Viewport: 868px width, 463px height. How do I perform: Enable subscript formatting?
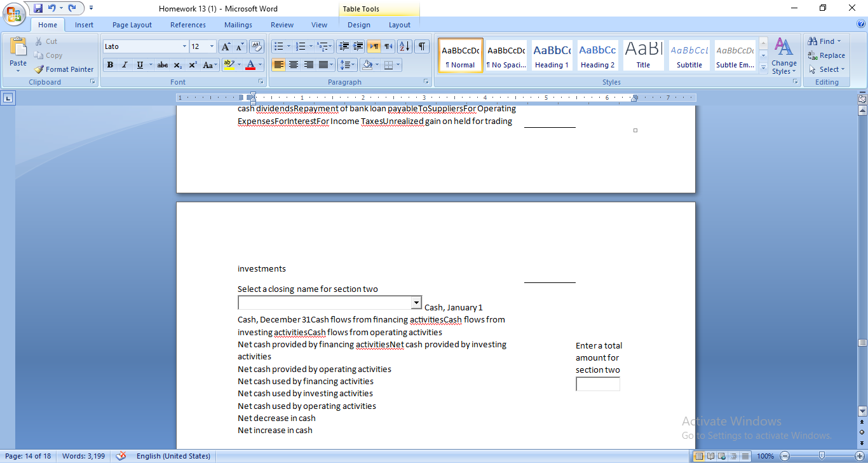(177, 64)
